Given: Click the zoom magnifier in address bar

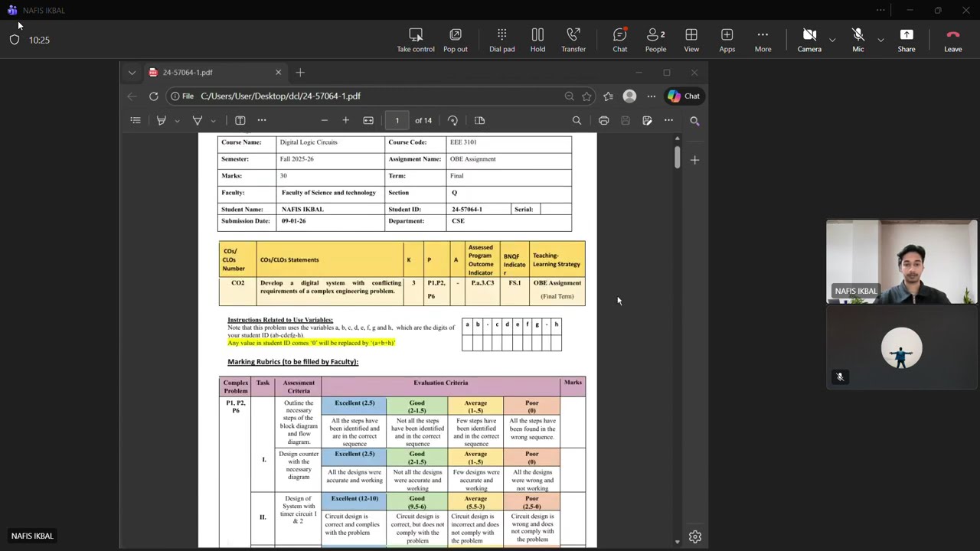Looking at the screenshot, I should (x=569, y=96).
